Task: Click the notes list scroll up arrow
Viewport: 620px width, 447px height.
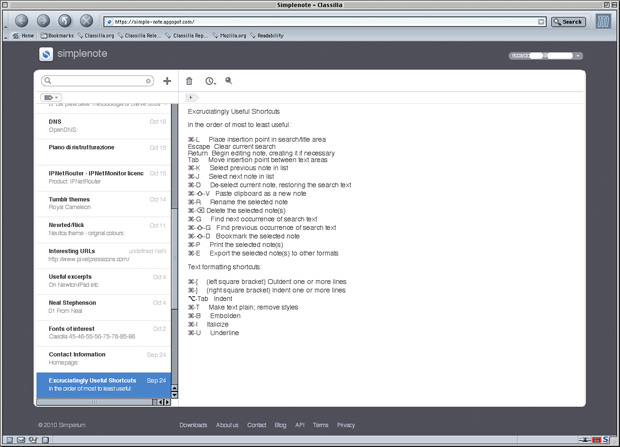Action: tap(174, 388)
